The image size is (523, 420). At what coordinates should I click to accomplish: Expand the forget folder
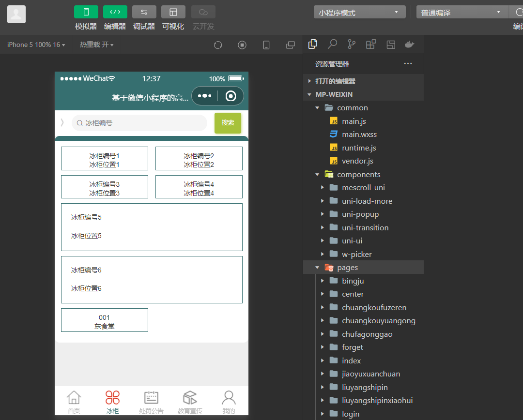click(364, 347)
